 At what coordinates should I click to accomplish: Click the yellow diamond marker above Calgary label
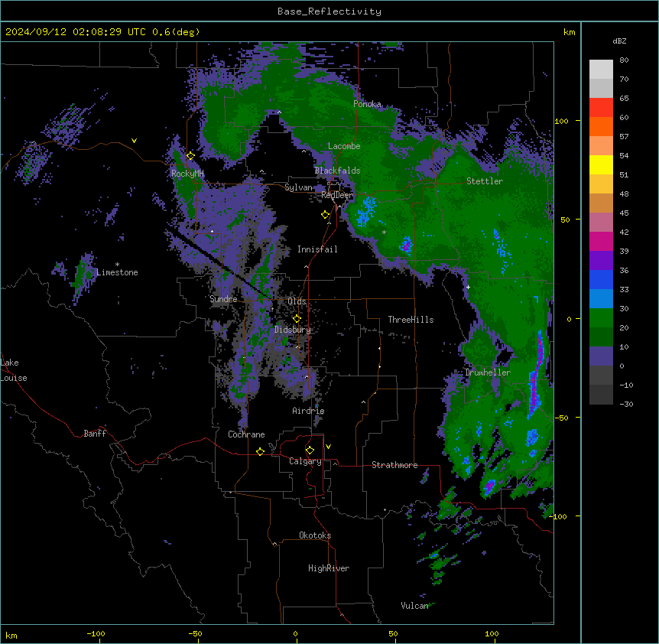tap(310, 450)
